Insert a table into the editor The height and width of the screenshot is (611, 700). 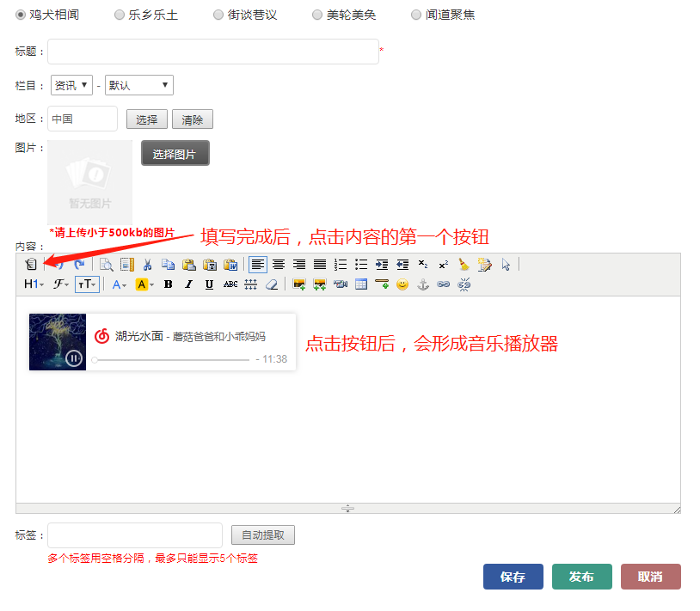[x=361, y=284]
